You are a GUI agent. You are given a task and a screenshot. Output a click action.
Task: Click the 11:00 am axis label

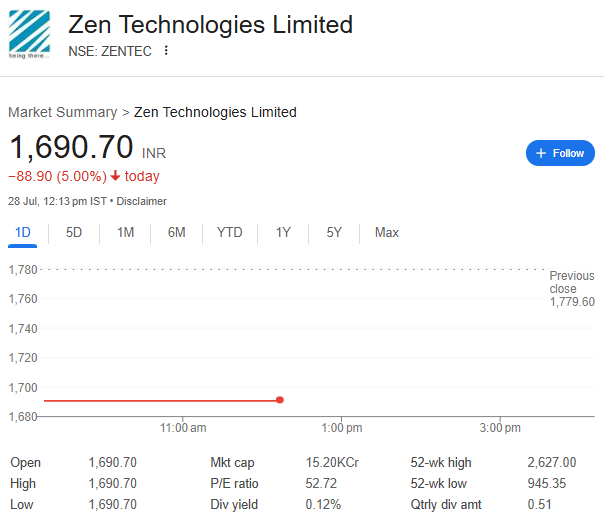click(x=183, y=428)
